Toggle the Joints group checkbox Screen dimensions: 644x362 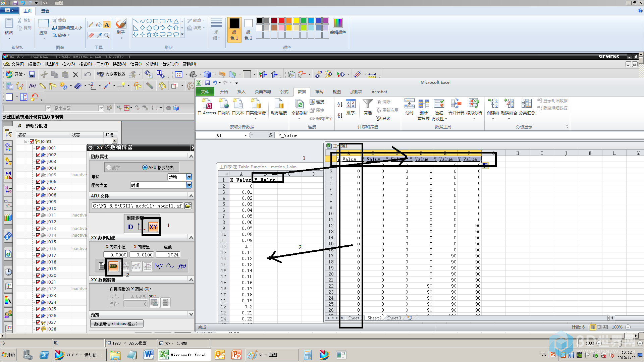tap(32, 141)
